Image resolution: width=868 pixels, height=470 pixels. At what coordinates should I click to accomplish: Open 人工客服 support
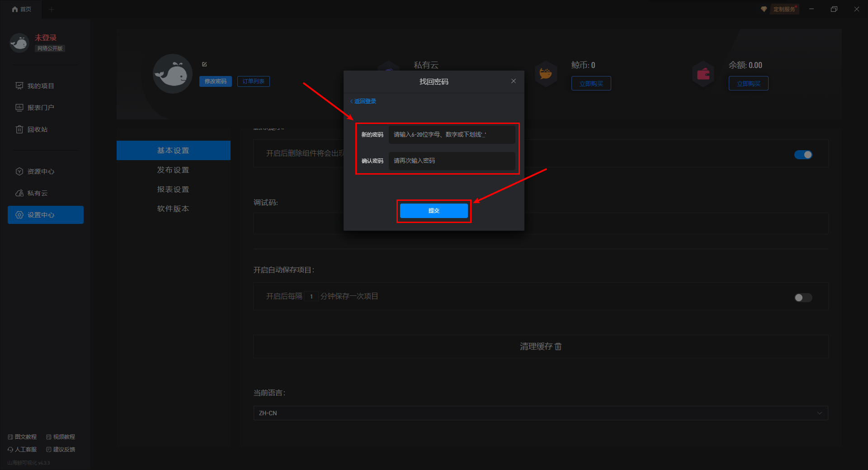(23, 450)
